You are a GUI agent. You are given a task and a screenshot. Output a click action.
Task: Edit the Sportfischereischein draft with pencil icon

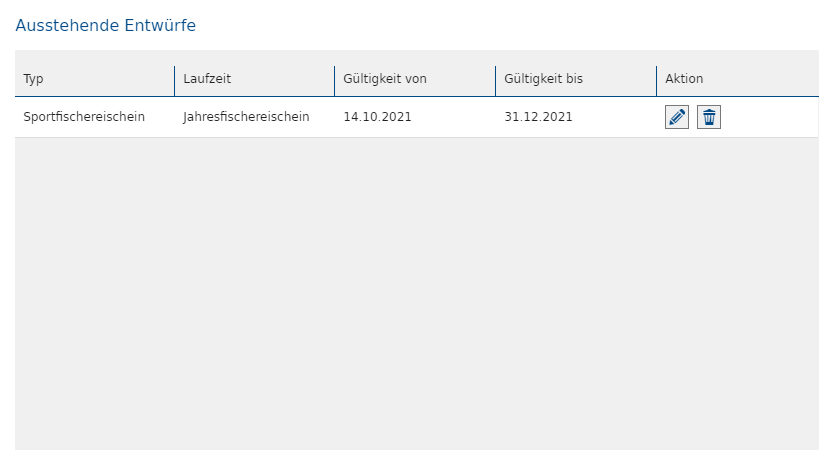click(x=677, y=117)
